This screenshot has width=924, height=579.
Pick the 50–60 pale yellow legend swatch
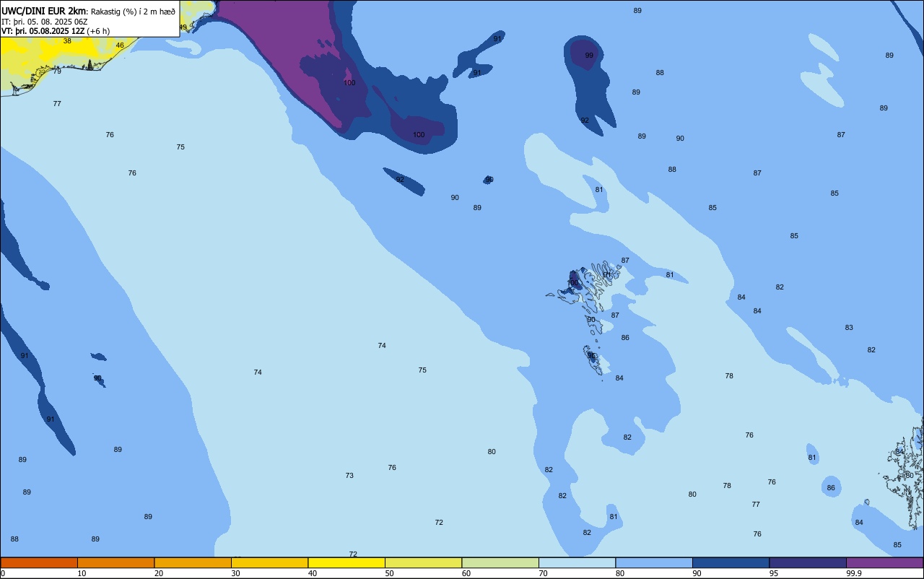click(423, 562)
